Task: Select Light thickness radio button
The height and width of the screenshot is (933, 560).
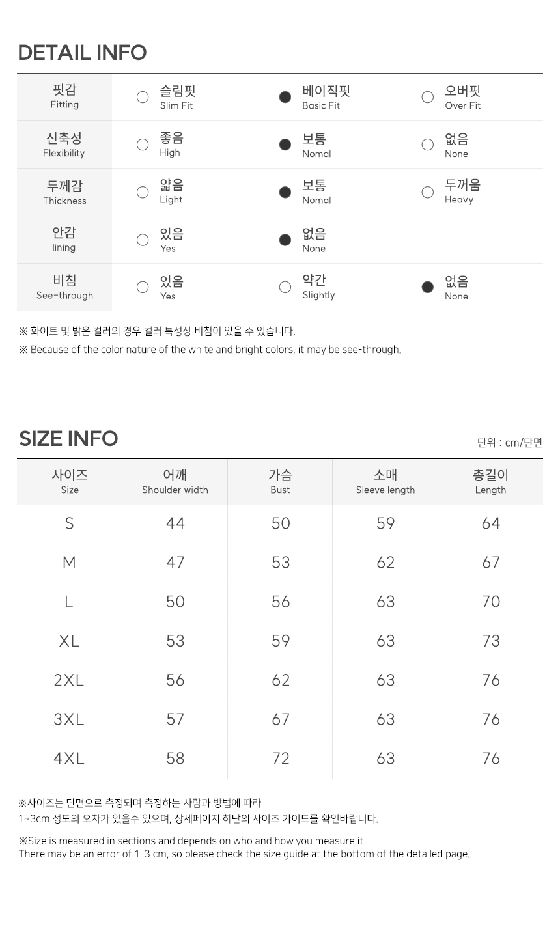Action: coord(143,192)
